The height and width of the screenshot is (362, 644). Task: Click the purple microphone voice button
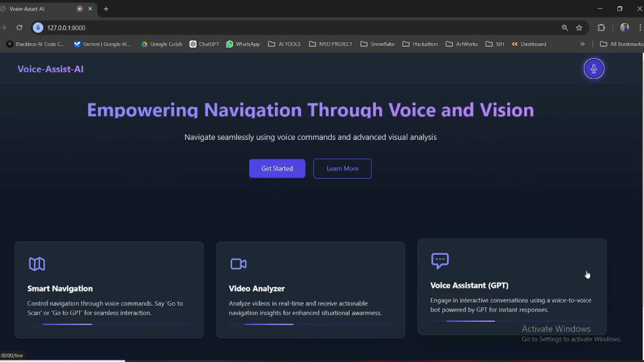(x=594, y=69)
